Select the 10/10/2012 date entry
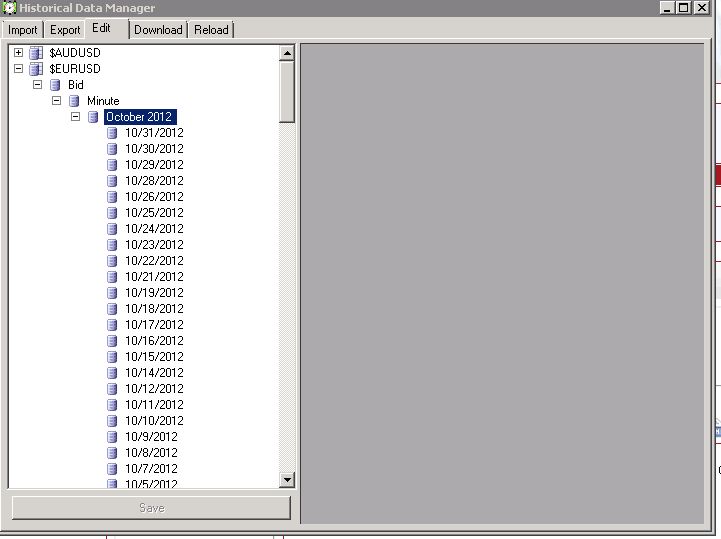The height and width of the screenshot is (539, 721). click(154, 420)
